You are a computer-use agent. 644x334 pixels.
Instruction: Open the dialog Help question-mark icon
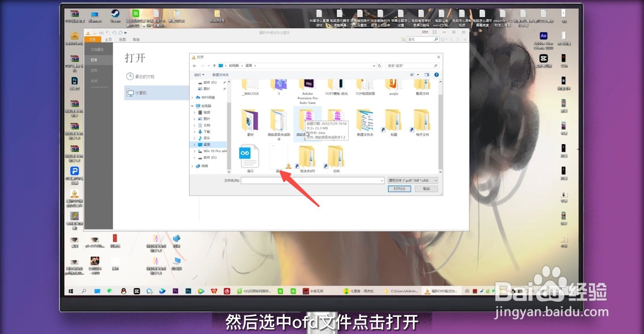436,75
